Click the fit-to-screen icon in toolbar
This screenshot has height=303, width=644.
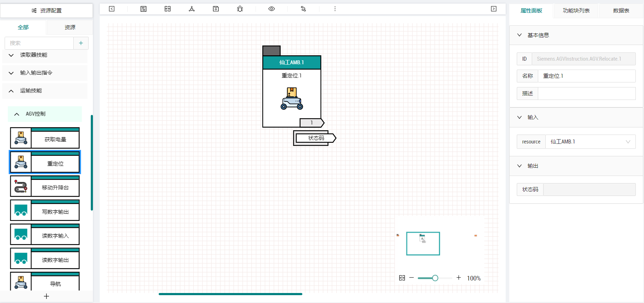tap(168, 9)
